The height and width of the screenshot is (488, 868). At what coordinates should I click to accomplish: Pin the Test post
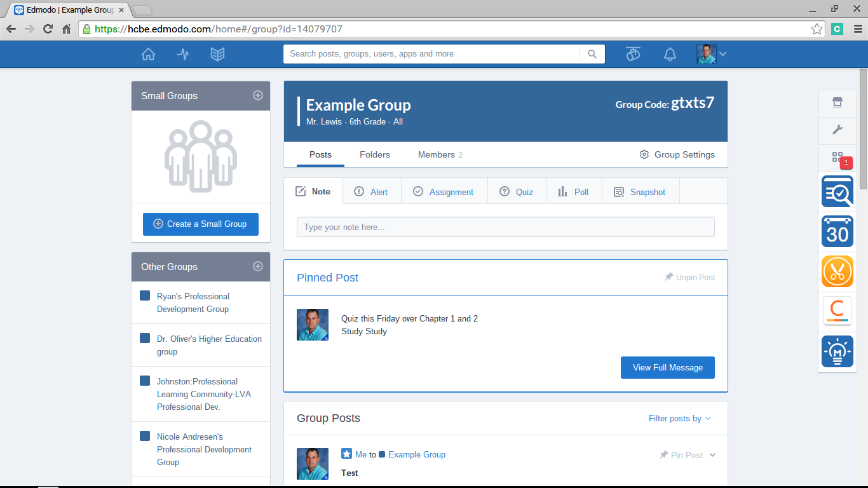coord(681,455)
